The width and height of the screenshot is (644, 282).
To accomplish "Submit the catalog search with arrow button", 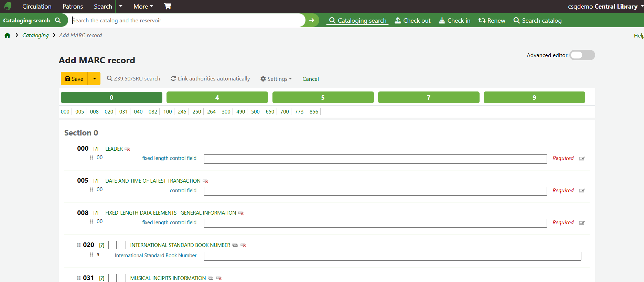I will 312,20.
